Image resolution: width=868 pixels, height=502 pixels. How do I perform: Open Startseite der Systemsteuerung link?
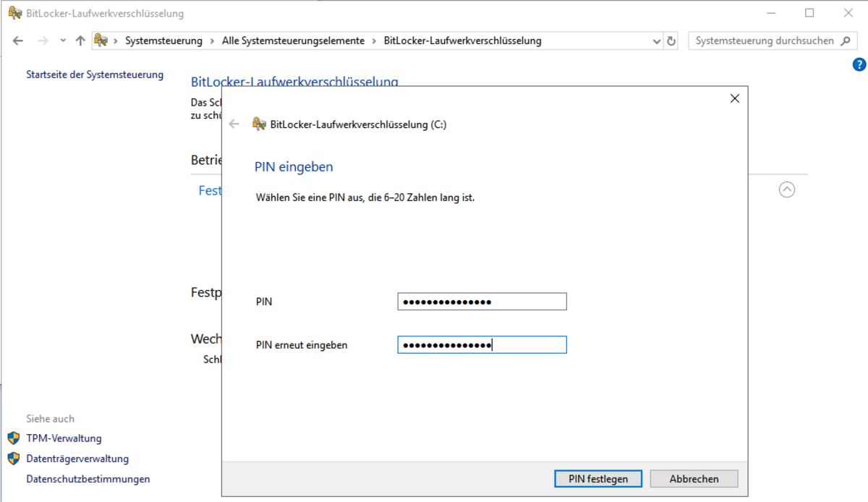(x=95, y=75)
